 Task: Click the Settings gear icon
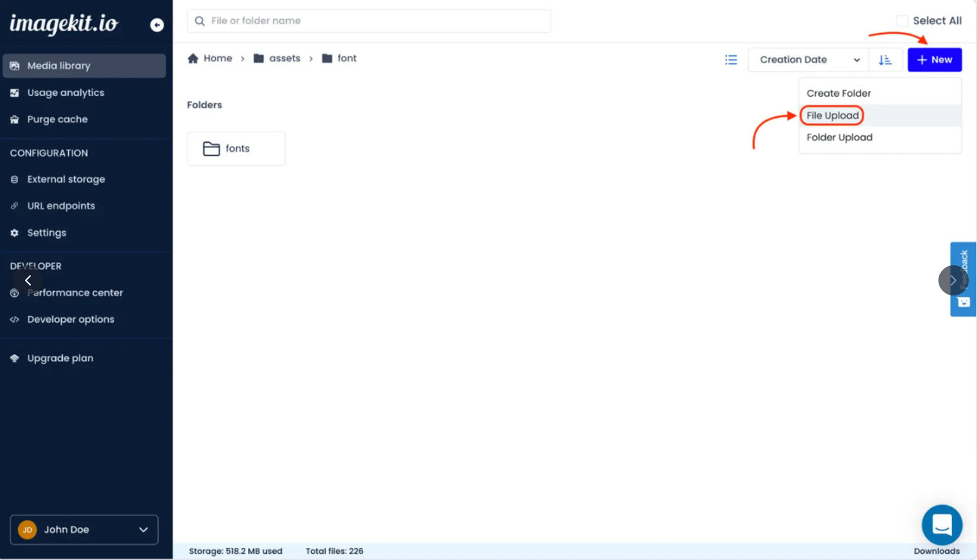[x=16, y=233]
